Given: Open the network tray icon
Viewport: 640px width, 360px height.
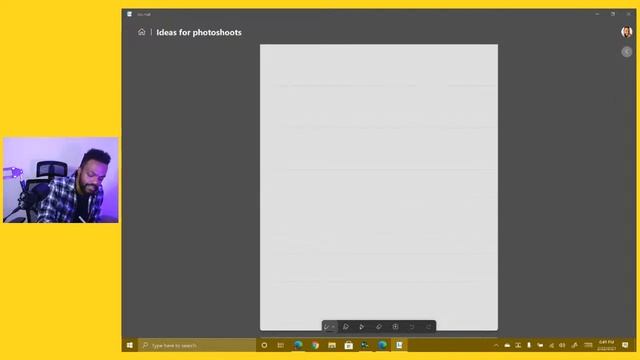Looking at the screenshot, I should 551,345.
